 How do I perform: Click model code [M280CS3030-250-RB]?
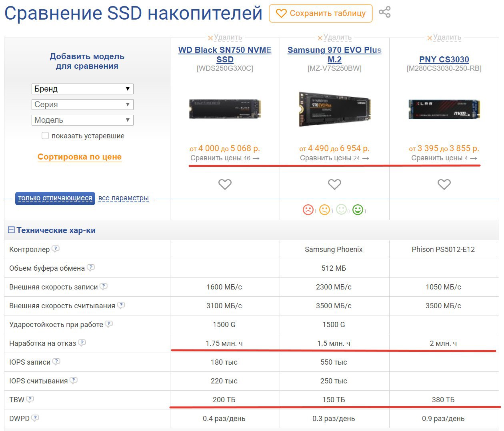444,68
